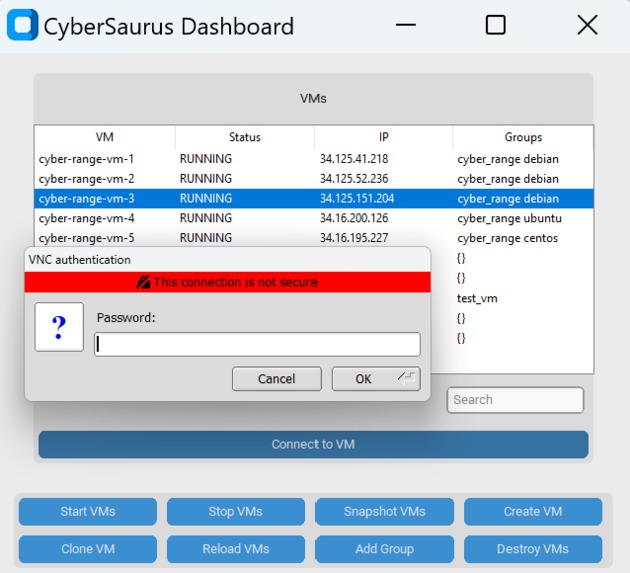Maximize the CyberSaurus Dashboard window
The height and width of the screenshot is (573, 630).
[x=495, y=25]
